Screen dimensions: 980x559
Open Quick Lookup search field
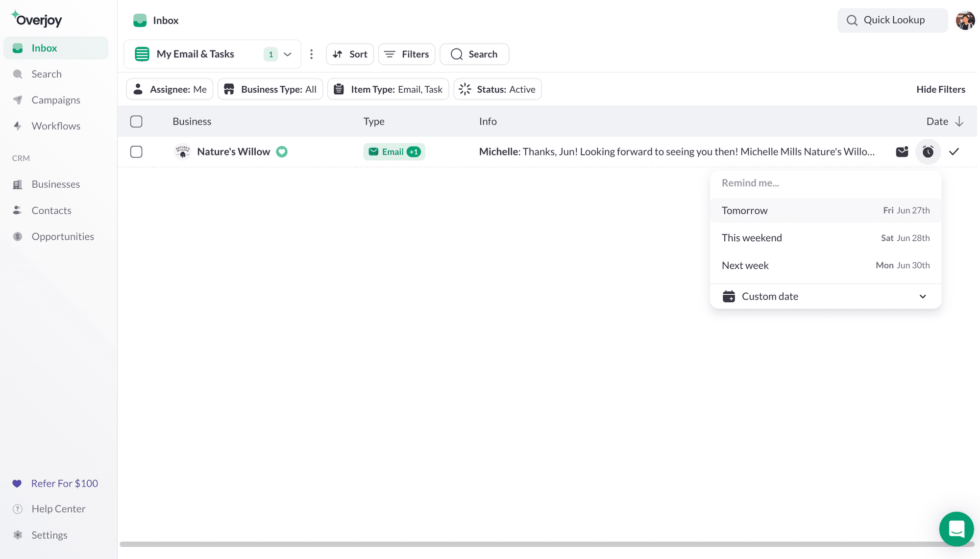click(892, 20)
